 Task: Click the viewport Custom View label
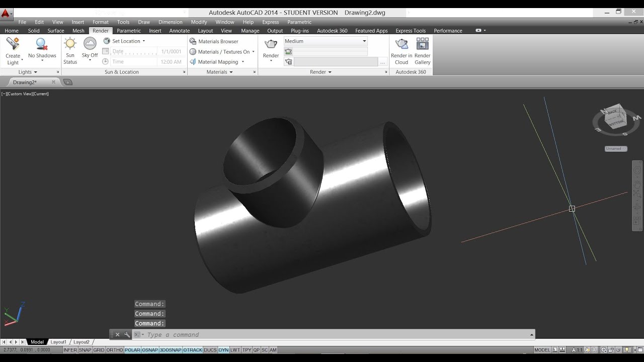coord(20,94)
